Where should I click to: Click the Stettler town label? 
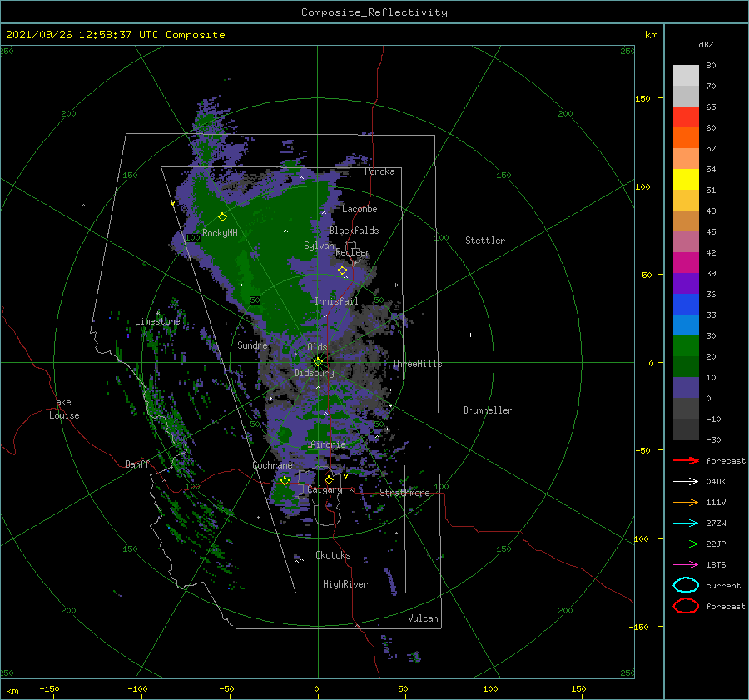click(485, 241)
